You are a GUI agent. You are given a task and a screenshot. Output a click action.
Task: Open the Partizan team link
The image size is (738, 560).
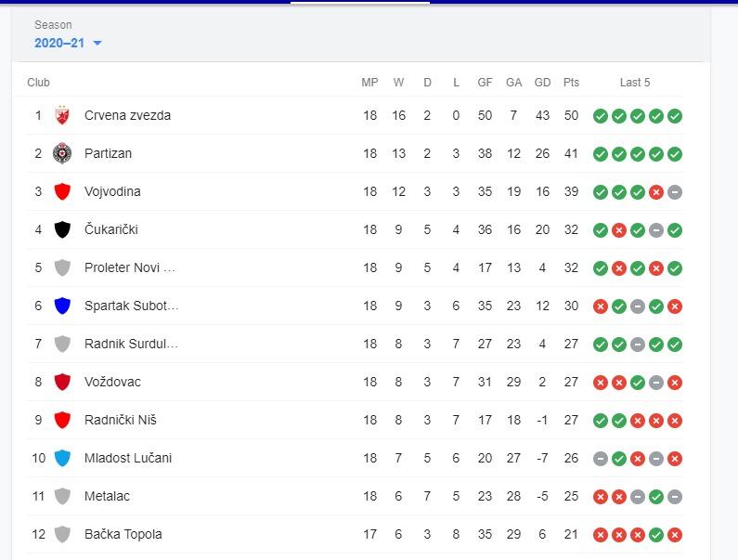pyautogui.click(x=108, y=153)
